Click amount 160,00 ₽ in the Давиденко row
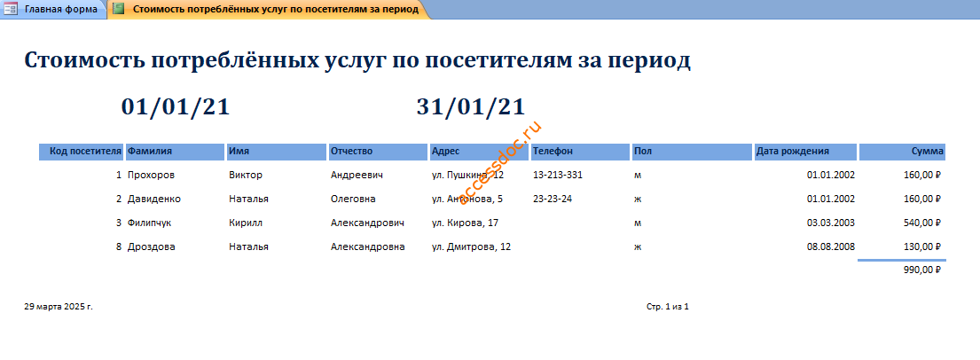The height and width of the screenshot is (360, 980). click(x=922, y=199)
